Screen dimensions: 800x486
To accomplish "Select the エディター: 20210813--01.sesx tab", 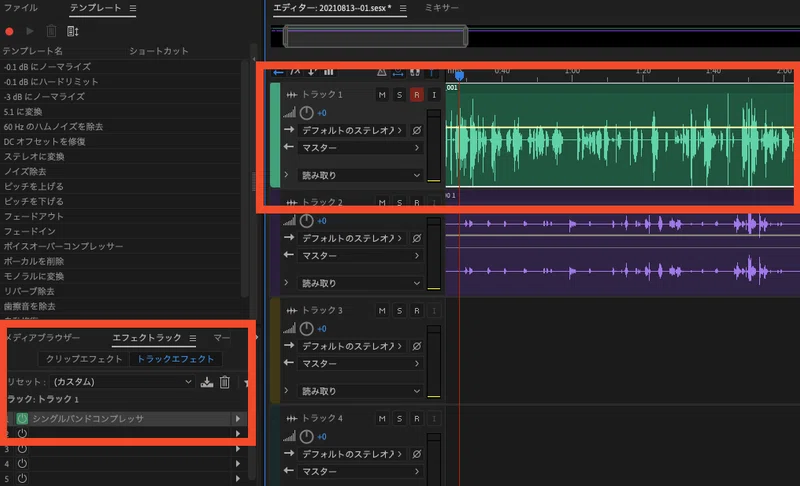I will (332, 8).
